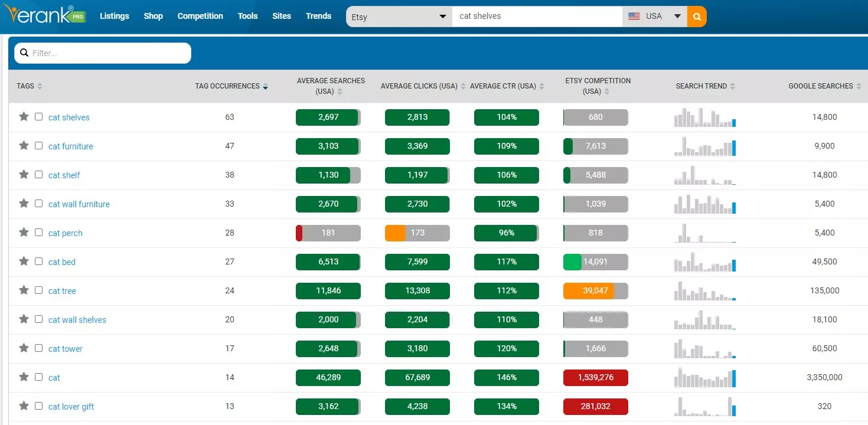Open the cat wall furniture link
The image size is (868, 425).
[x=79, y=204]
